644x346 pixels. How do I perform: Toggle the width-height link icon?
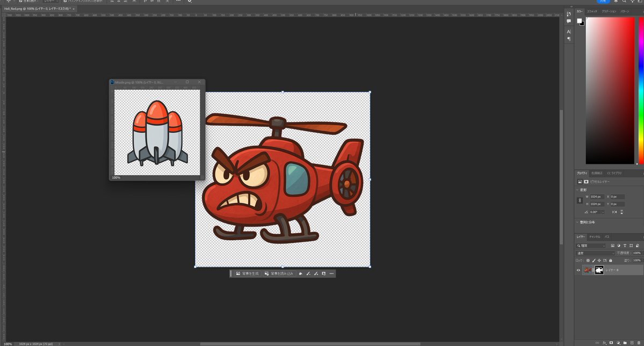pyautogui.click(x=580, y=200)
